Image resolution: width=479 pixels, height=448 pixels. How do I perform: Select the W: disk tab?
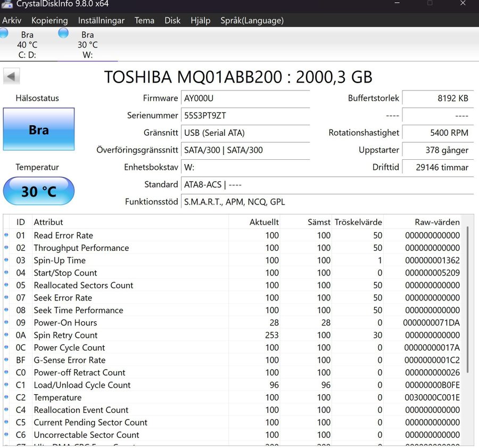pos(88,45)
